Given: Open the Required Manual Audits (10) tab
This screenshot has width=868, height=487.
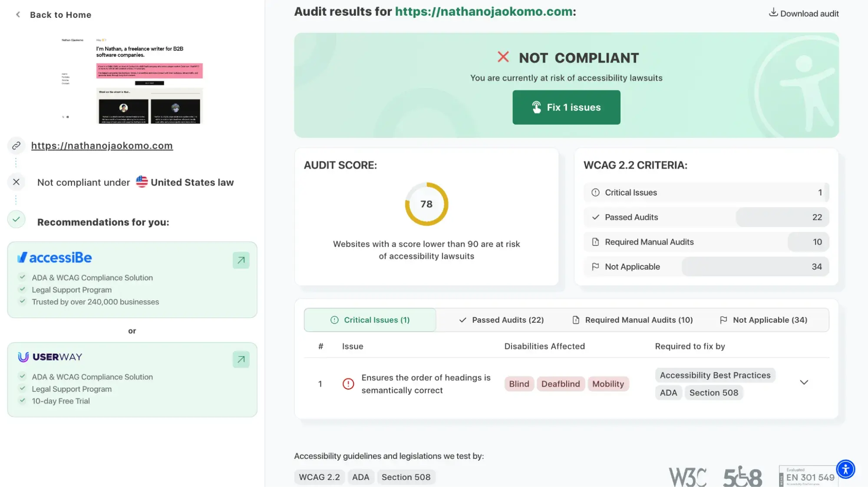Looking at the screenshot, I should pos(633,320).
